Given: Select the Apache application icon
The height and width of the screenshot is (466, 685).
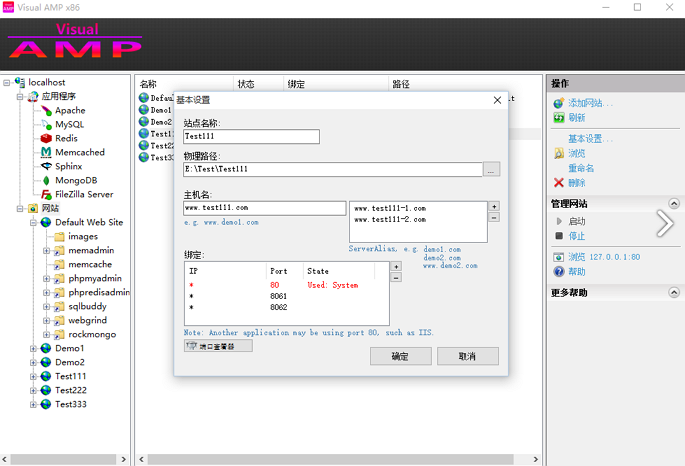Looking at the screenshot, I should (x=46, y=110).
